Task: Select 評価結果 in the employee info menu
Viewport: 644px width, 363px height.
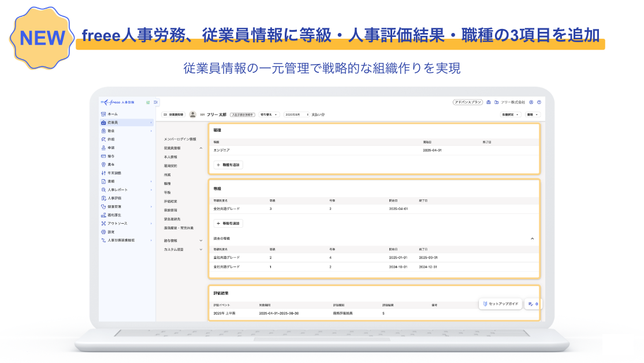Action: (171, 201)
